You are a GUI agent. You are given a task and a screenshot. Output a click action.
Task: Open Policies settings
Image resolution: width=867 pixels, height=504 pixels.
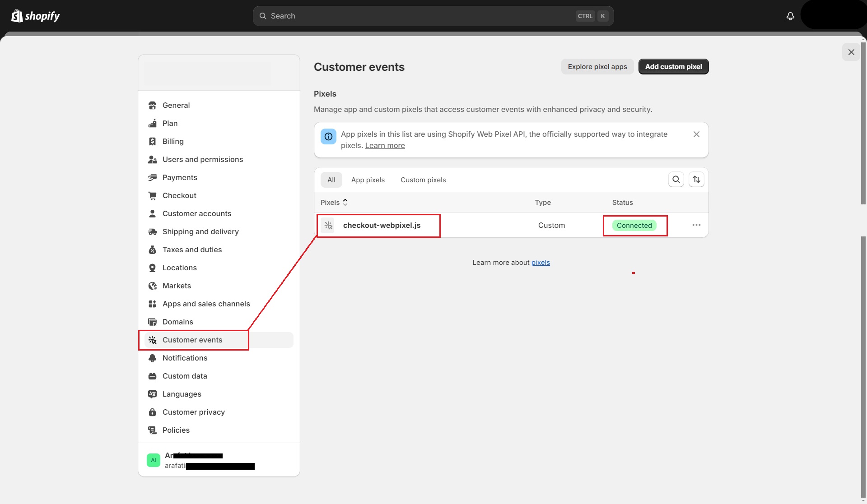[219, 430]
